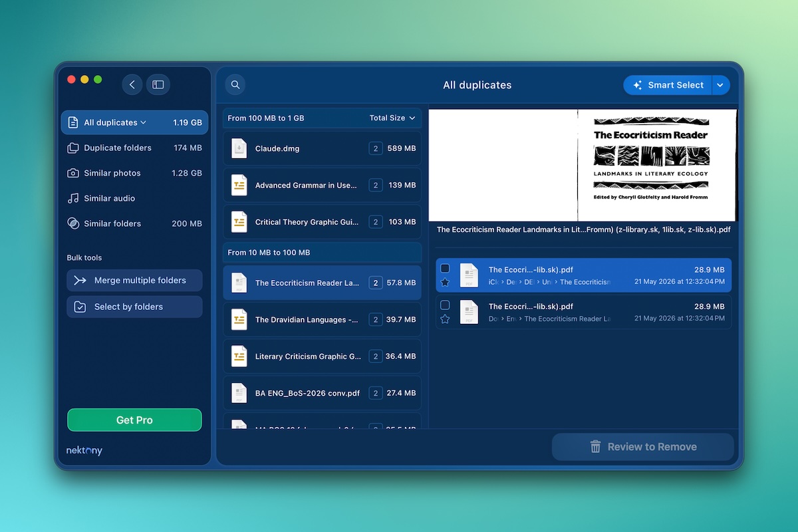Viewport: 798px width, 532px height.
Task: Click the outline star on second duplicate
Action: [x=445, y=319]
